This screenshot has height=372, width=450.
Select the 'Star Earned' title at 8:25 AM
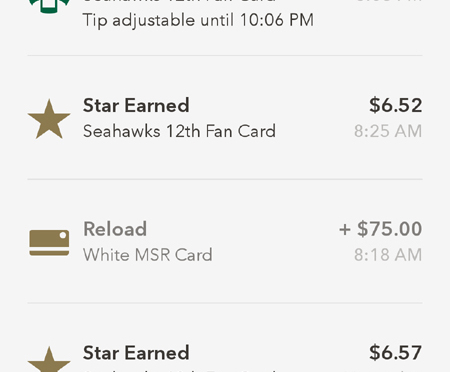pos(136,105)
